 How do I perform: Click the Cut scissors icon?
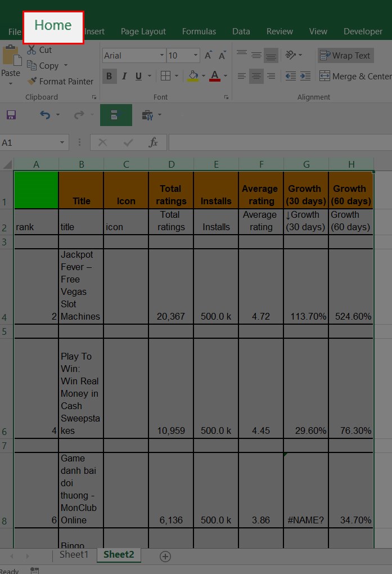[31, 50]
